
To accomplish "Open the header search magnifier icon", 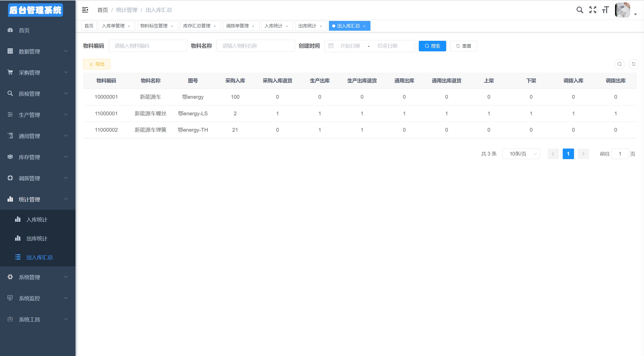I will (580, 10).
